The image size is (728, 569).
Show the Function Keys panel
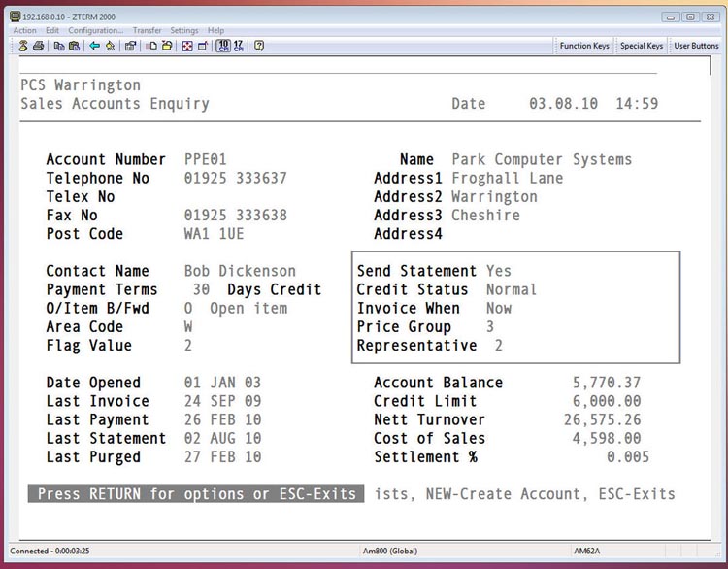(x=584, y=46)
